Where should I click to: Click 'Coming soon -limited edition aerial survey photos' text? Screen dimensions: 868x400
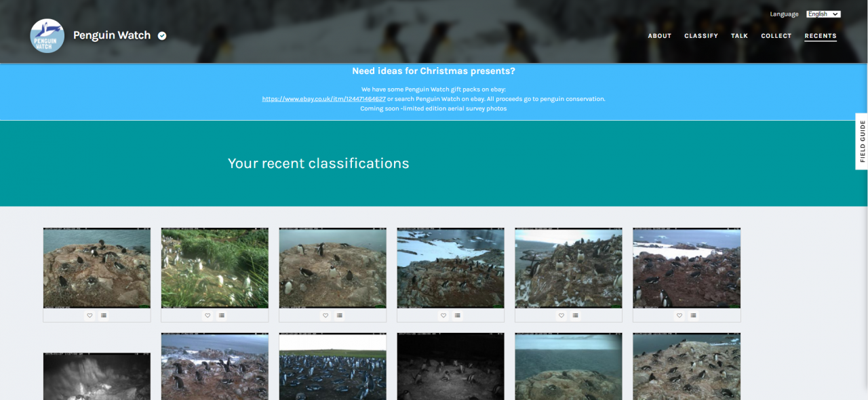(433, 108)
